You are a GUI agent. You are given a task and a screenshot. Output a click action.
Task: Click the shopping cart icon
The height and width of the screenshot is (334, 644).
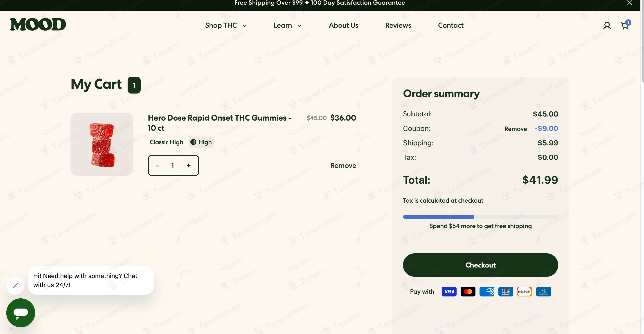[624, 25]
